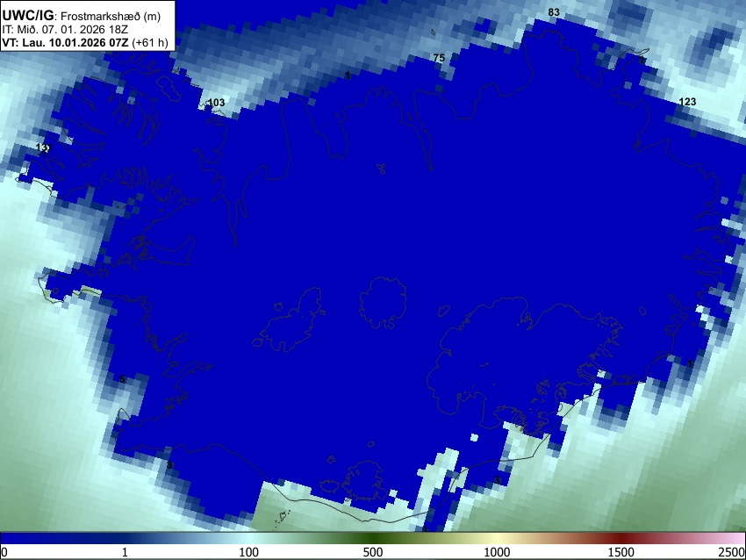
Task: Click the '0' tick on the color legend
Action: tap(4, 552)
